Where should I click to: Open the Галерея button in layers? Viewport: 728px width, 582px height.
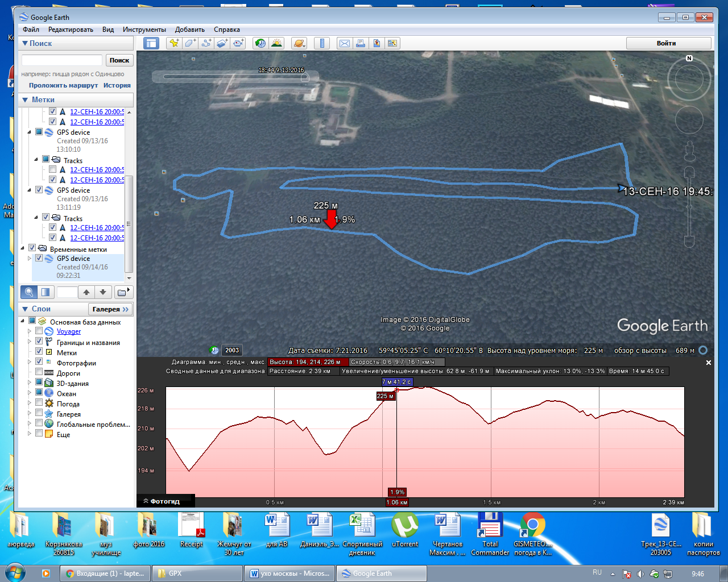click(110, 309)
